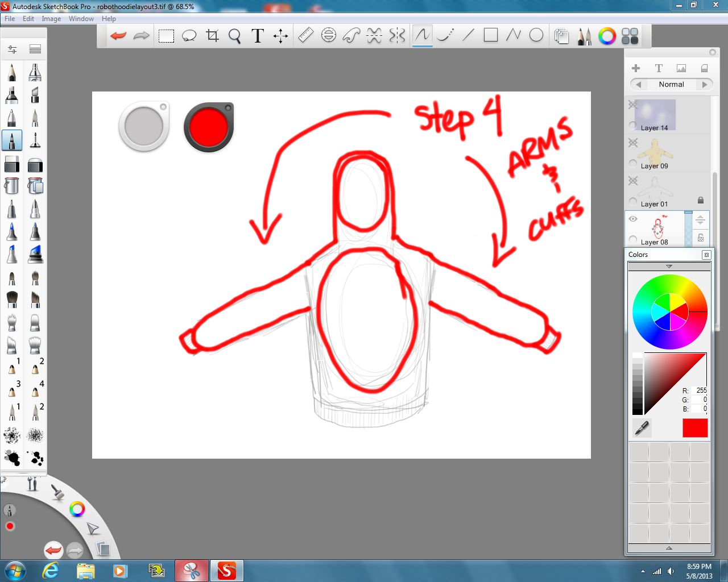
Task: Unlock Layer 01 using its lock icon
Action: pos(701,199)
